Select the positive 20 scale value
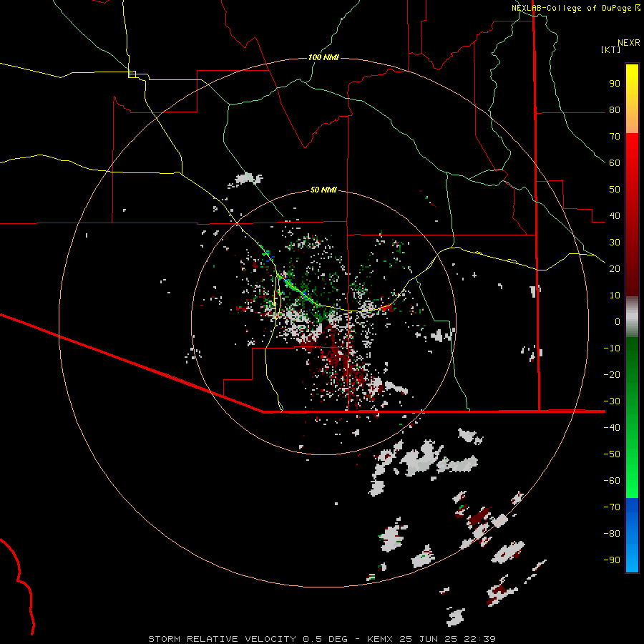The height and width of the screenshot is (644, 644). (615, 269)
